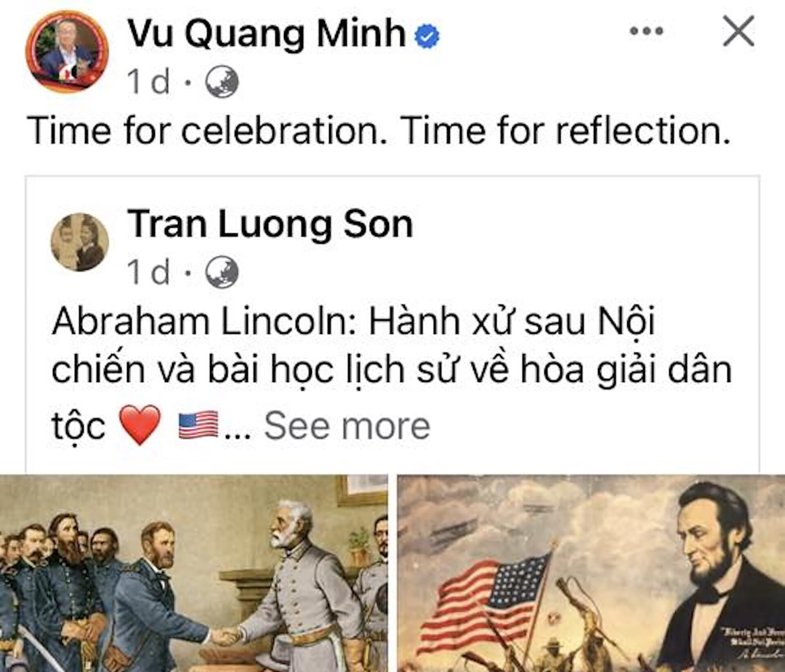Click the Abraham Lincoln shared post text
Image resolution: width=785 pixels, height=672 pixels.
tap(392, 373)
